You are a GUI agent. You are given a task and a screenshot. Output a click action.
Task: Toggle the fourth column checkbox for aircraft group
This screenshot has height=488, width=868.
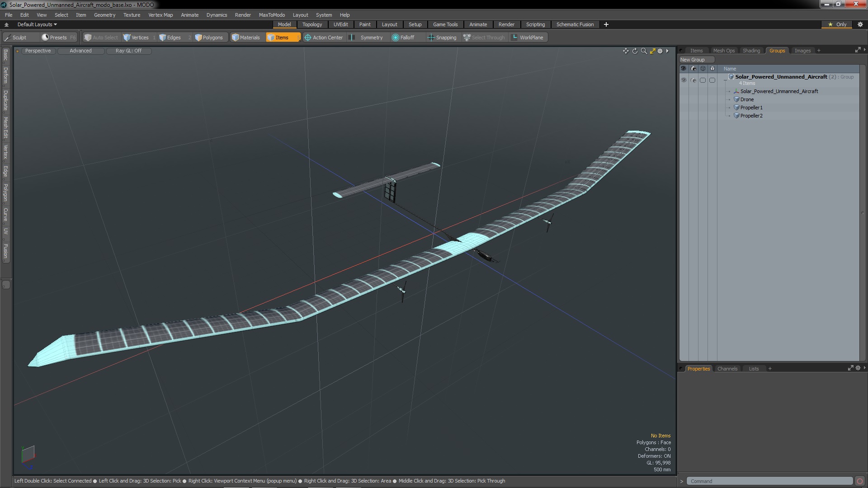click(x=712, y=80)
